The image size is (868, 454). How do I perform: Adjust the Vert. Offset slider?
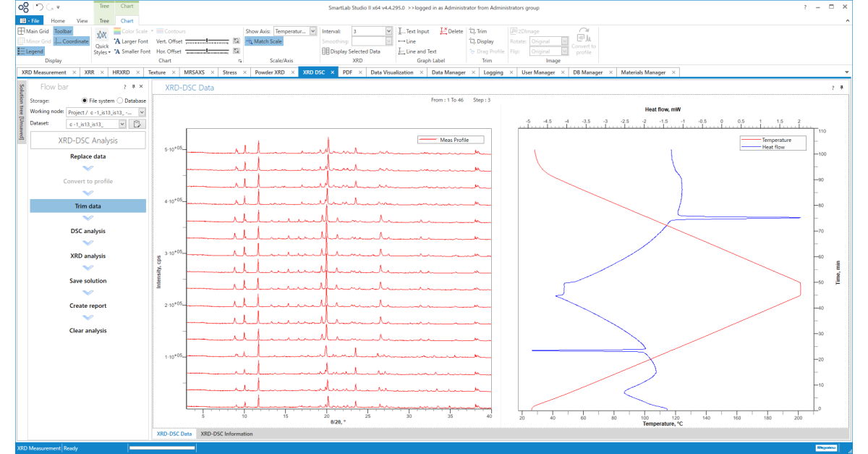[x=208, y=41]
